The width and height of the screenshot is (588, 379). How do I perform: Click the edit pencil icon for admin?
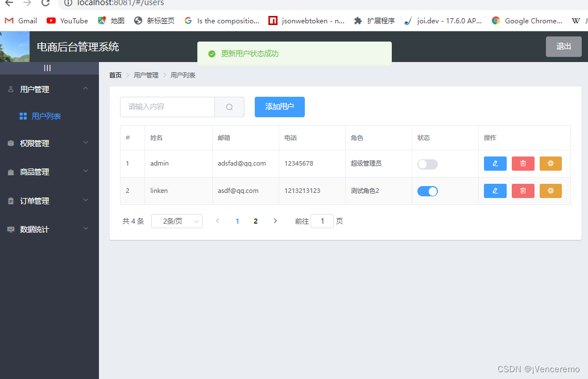495,163
